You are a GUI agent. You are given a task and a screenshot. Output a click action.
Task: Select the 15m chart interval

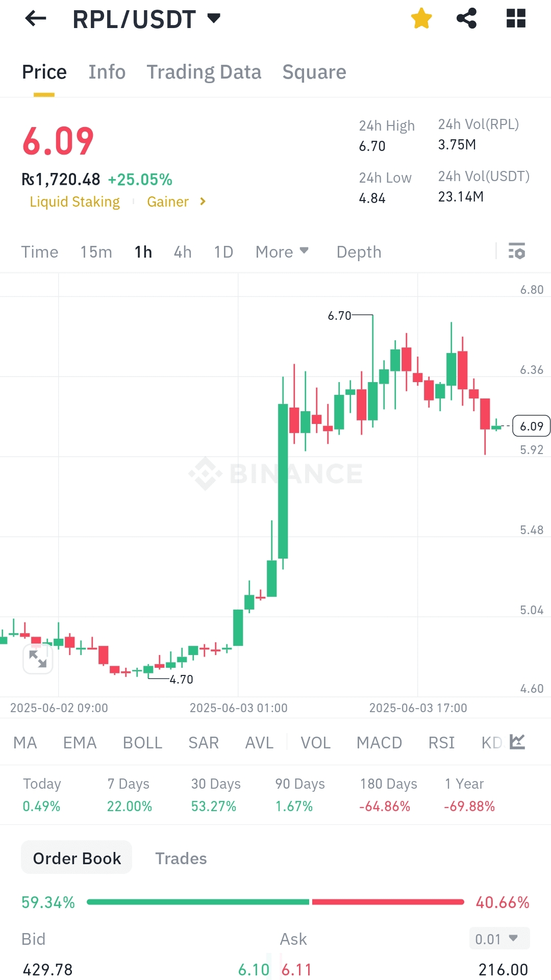96,252
